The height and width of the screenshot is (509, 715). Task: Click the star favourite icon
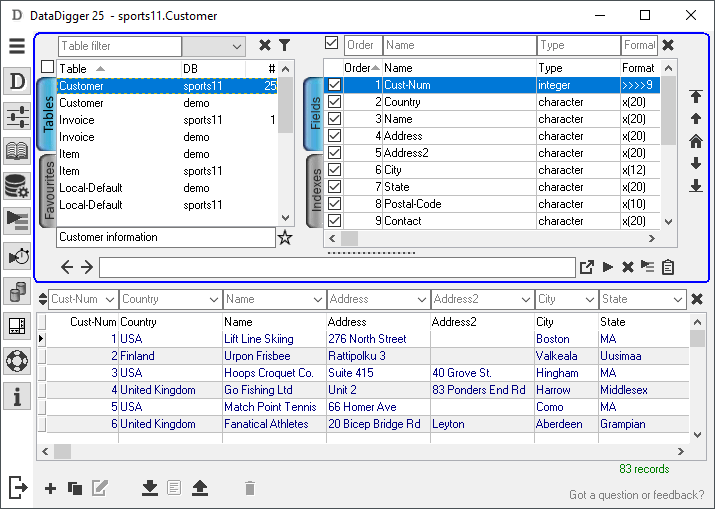[x=285, y=238]
